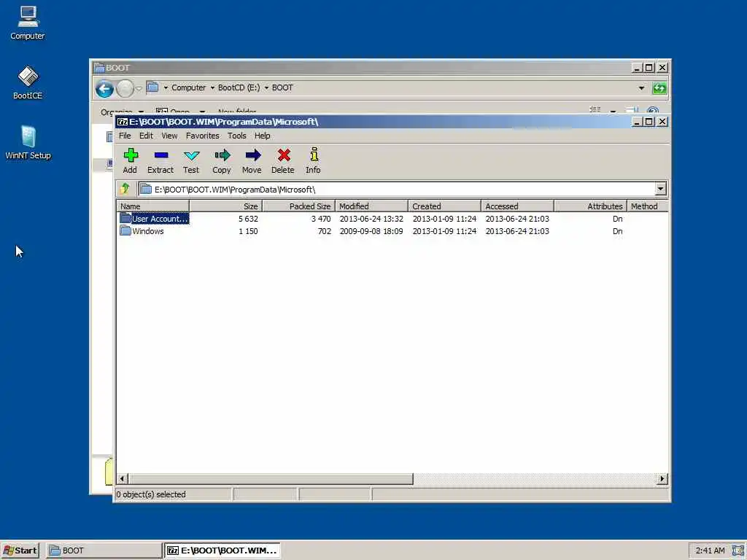Switch to BOOT taskbar button
Image resolution: width=747 pixels, height=560 pixels.
coord(104,551)
